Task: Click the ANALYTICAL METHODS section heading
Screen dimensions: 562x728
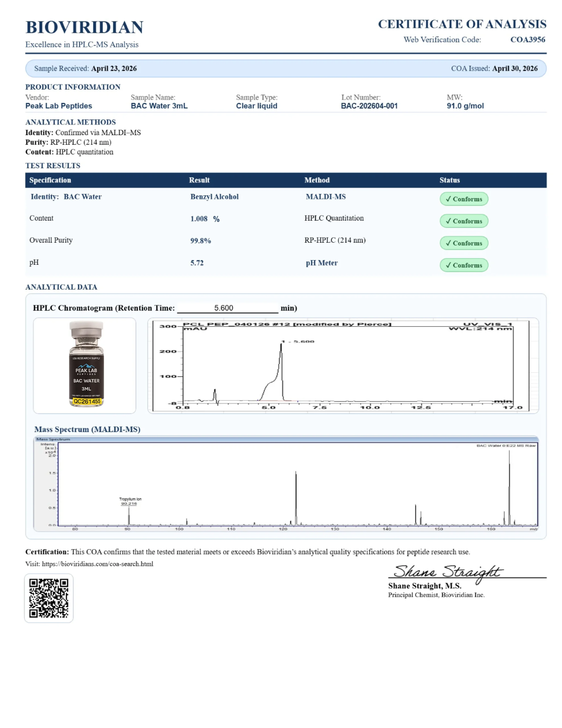Action: tap(71, 122)
